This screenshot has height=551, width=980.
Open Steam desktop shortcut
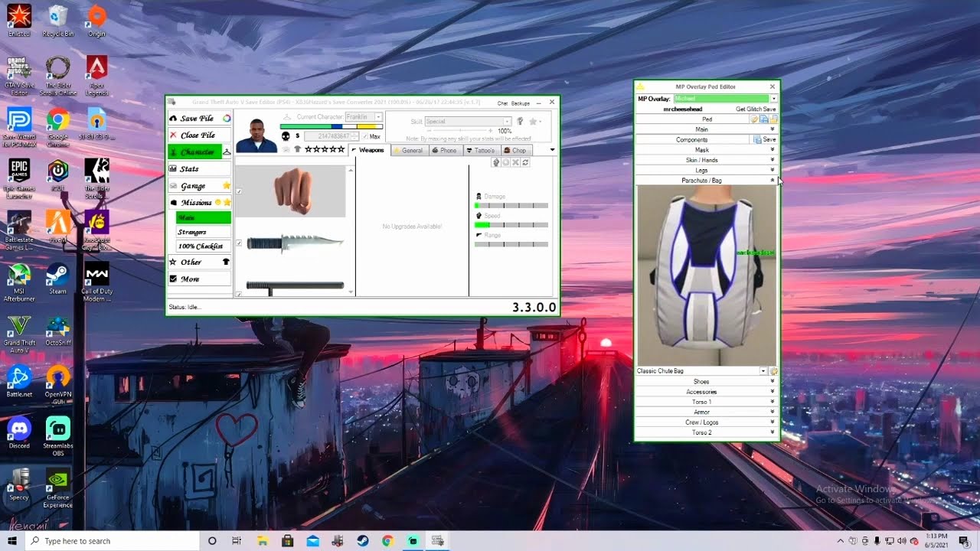click(57, 279)
